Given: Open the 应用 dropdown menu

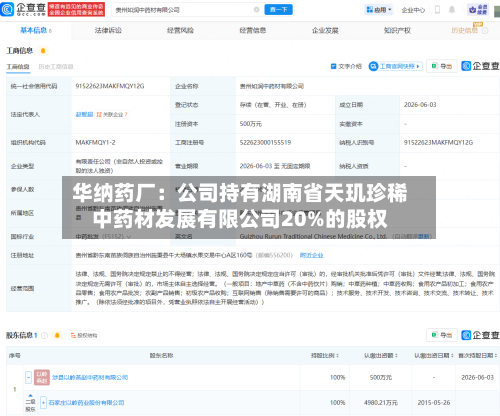Looking at the screenshot, I should (x=379, y=10).
